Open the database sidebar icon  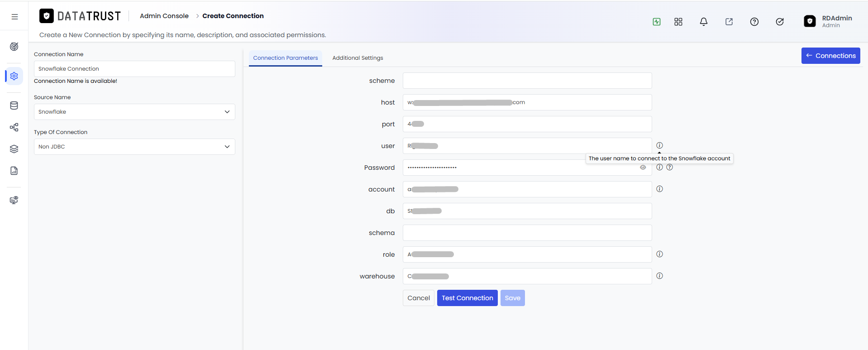(14, 105)
